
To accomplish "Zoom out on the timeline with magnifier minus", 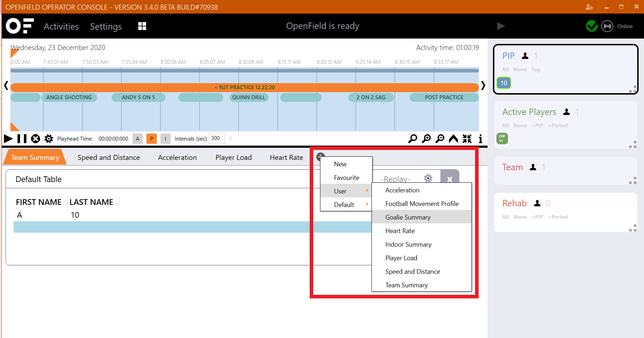I will click(x=440, y=138).
